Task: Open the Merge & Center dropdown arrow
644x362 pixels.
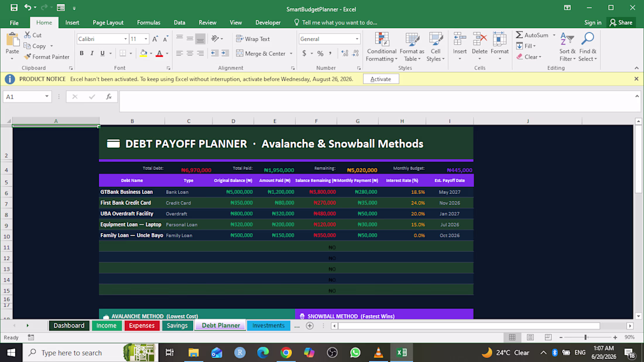Action: click(291, 53)
